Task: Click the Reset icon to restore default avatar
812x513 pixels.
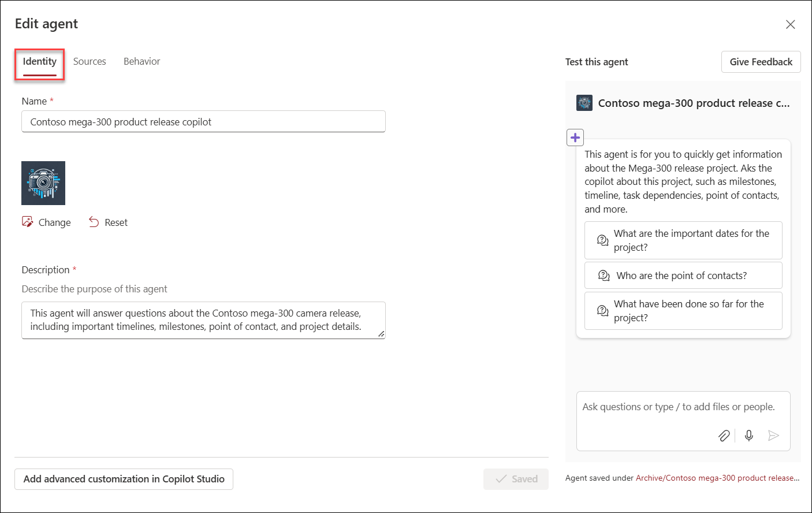Action: click(94, 221)
